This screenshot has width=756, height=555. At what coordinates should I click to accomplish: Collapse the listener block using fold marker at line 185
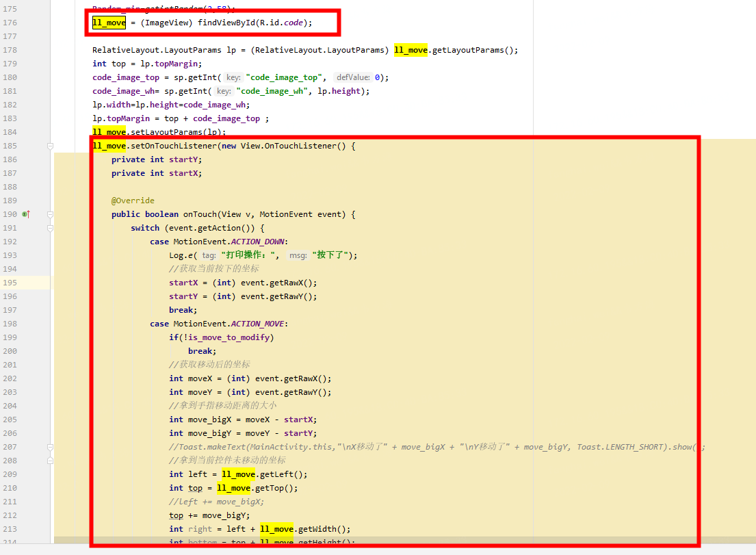[49, 145]
